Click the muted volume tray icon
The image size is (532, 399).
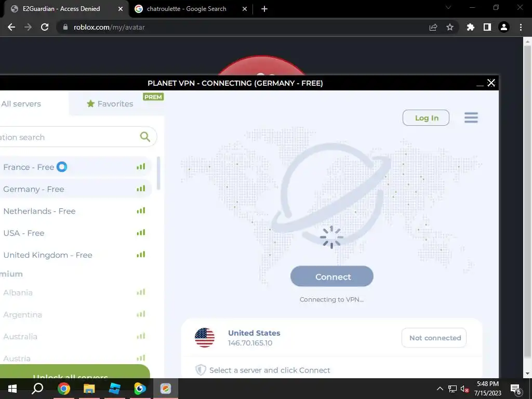coord(465,389)
